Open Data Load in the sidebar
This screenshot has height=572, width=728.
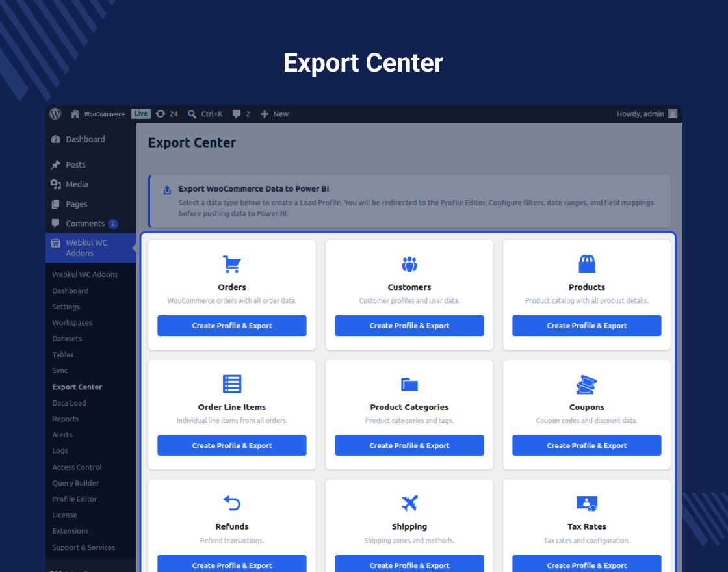69,403
